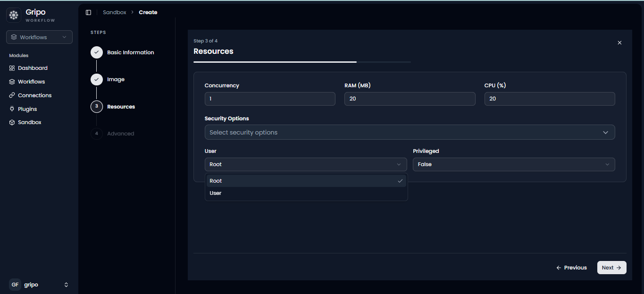644x294 pixels.
Task: Click the Modules section label
Action: tap(19, 56)
